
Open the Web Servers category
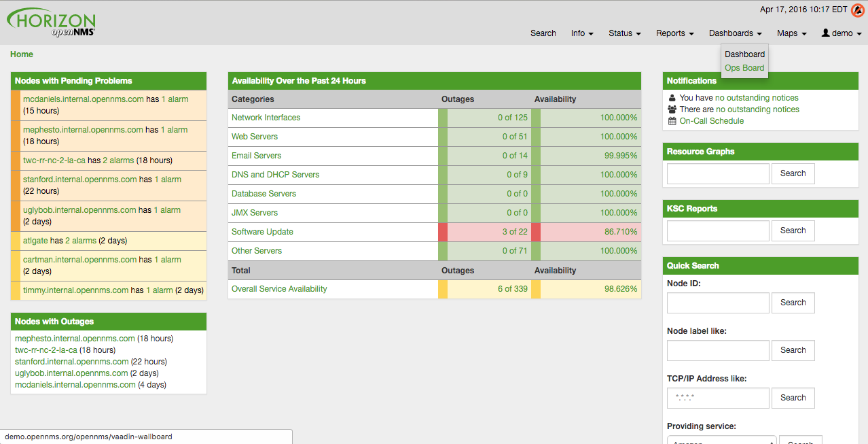[x=255, y=137]
